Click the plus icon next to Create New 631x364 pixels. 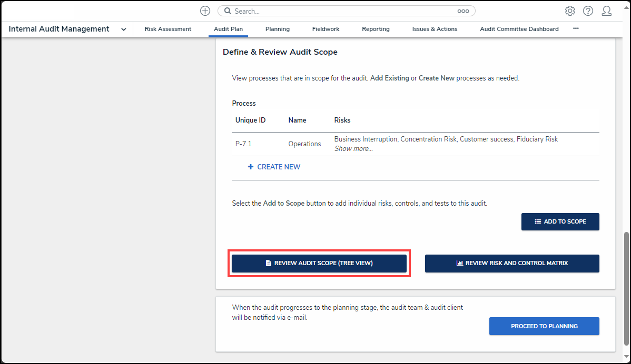click(251, 167)
